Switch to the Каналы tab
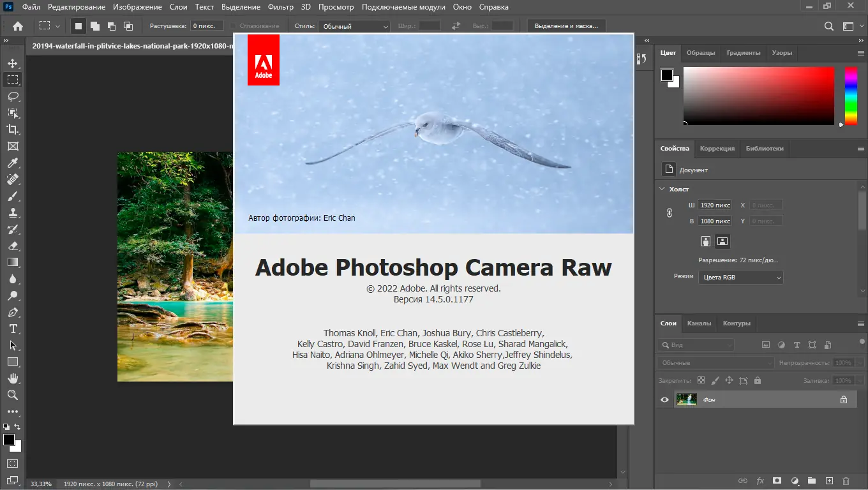Image resolution: width=868 pixels, height=490 pixels. (699, 323)
